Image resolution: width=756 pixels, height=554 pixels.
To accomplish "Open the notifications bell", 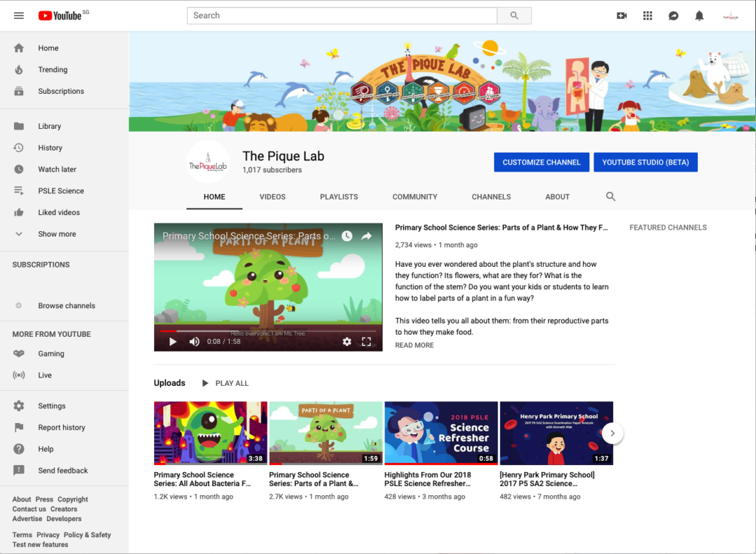I will [x=699, y=15].
